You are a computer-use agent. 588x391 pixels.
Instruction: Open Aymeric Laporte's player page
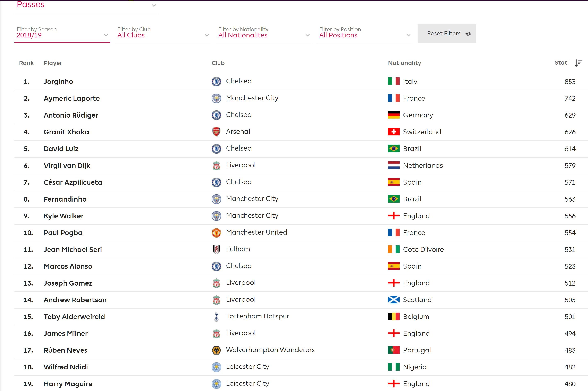click(x=72, y=99)
